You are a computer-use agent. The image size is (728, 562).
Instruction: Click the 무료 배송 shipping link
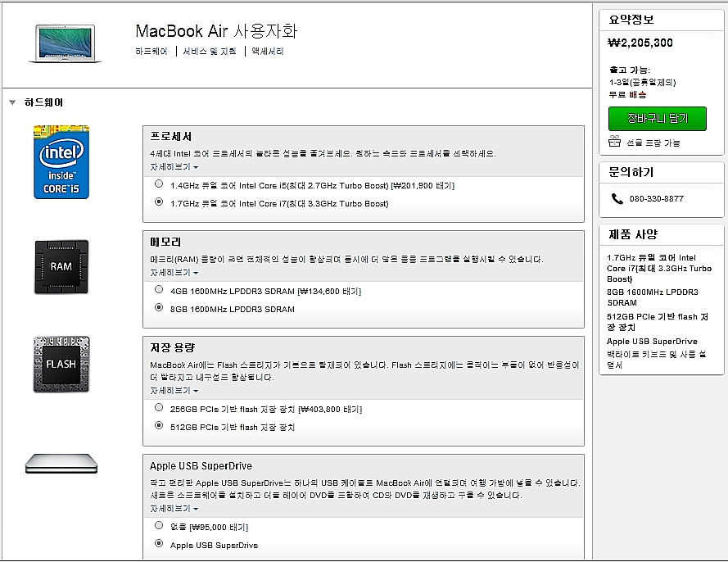(x=629, y=94)
